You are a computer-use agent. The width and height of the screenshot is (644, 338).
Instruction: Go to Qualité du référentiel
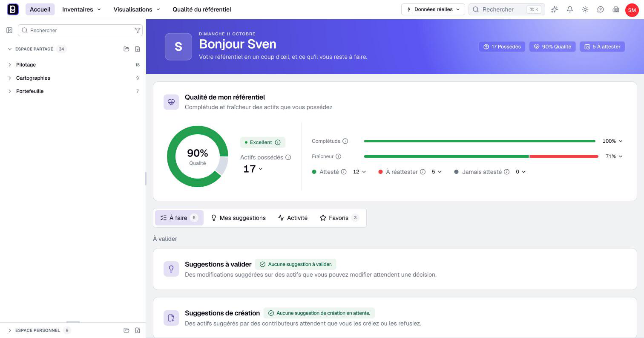pos(202,9)
